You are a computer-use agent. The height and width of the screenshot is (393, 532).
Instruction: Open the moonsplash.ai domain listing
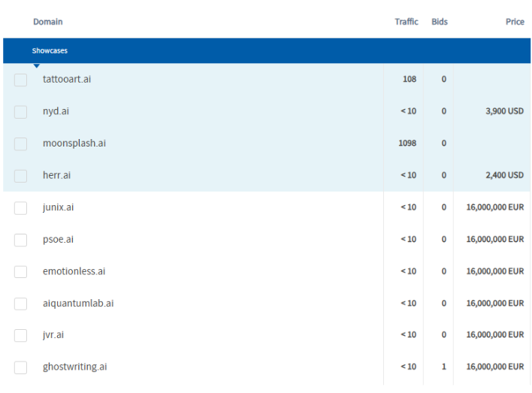74,143
